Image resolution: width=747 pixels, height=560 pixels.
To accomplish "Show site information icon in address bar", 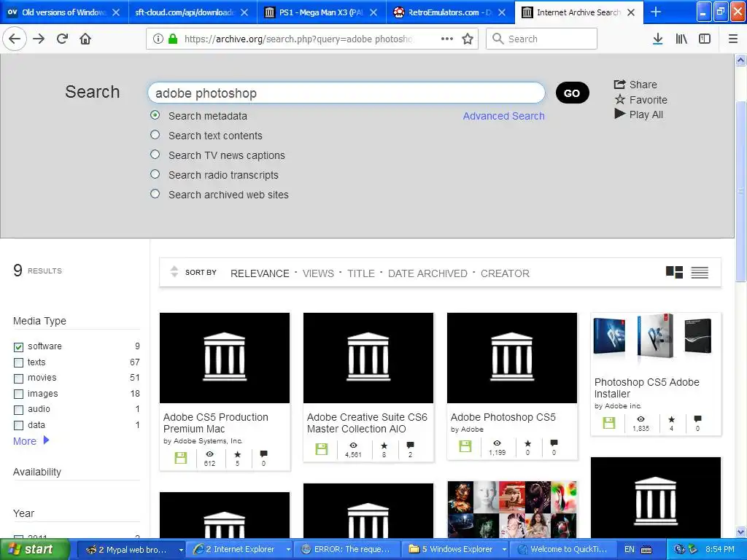I will point(158,39).
